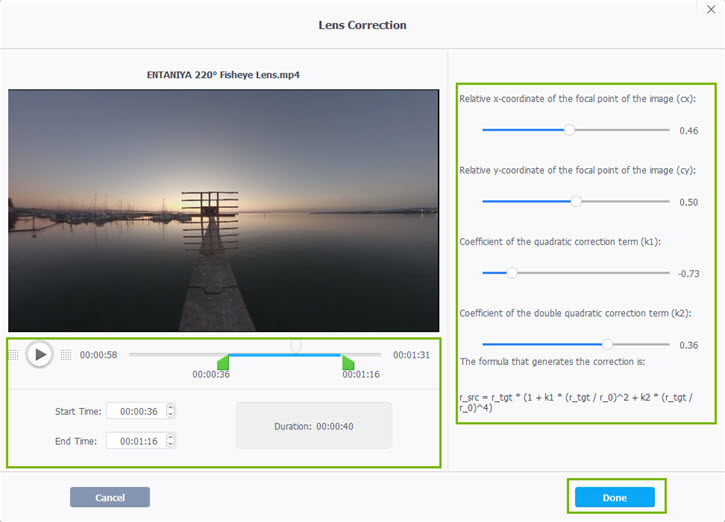Click the dotted icon left of Play
The width and height of the screenshot is (725, 522).
[x=14, y=355]
